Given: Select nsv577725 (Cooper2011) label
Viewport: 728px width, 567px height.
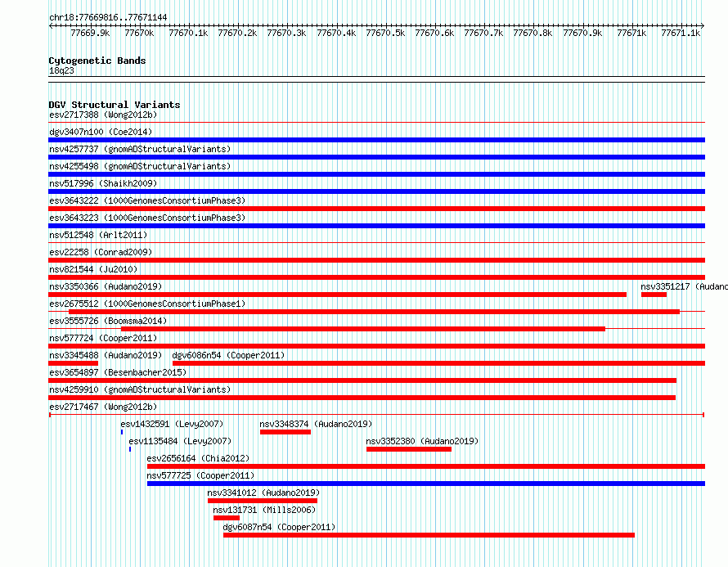Looking at the screenshot, I should pyautogui.click(x=200, y=475).
